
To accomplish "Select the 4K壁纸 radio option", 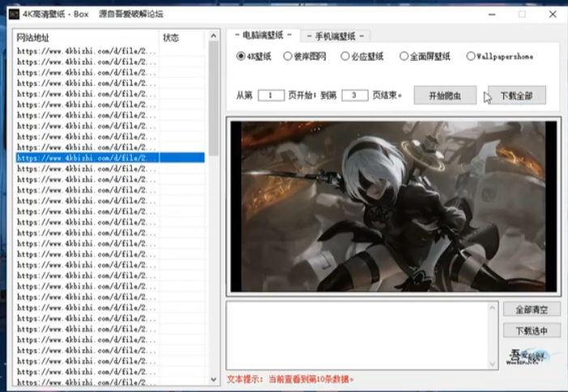I will pos(254,56).
